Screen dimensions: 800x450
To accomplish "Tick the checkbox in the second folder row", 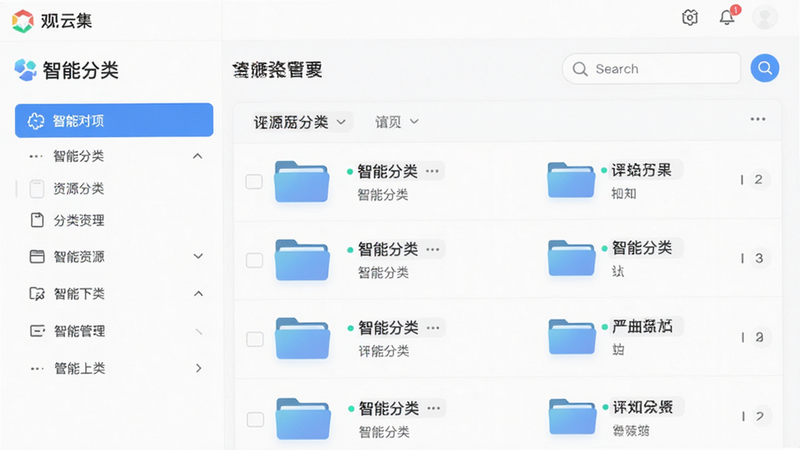I will coord(255,260).
